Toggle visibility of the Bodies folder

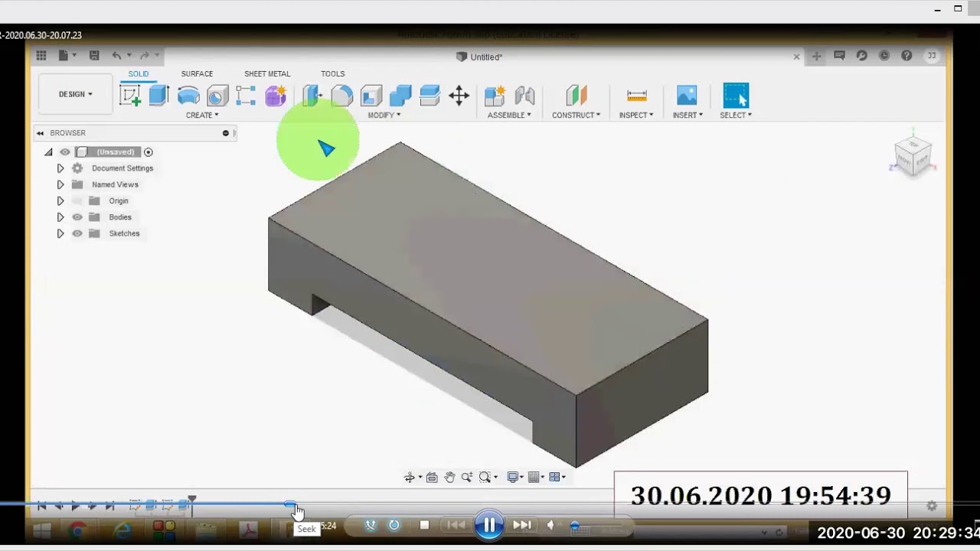[x=77, y=217]
